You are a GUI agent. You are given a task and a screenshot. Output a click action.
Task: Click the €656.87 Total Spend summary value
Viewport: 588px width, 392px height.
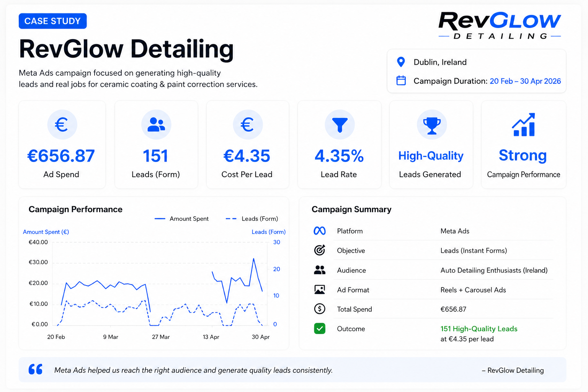pos(453,309)
